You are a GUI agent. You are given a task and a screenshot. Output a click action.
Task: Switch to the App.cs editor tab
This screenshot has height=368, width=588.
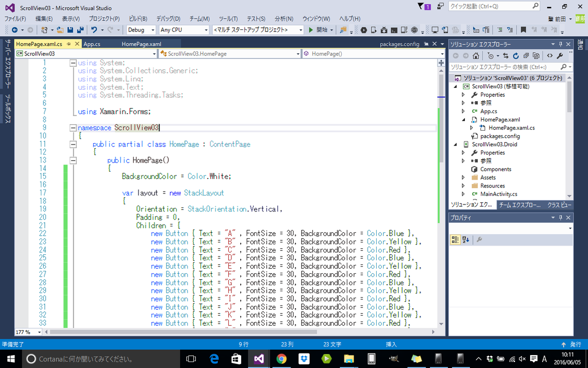(x=91, y=44)
